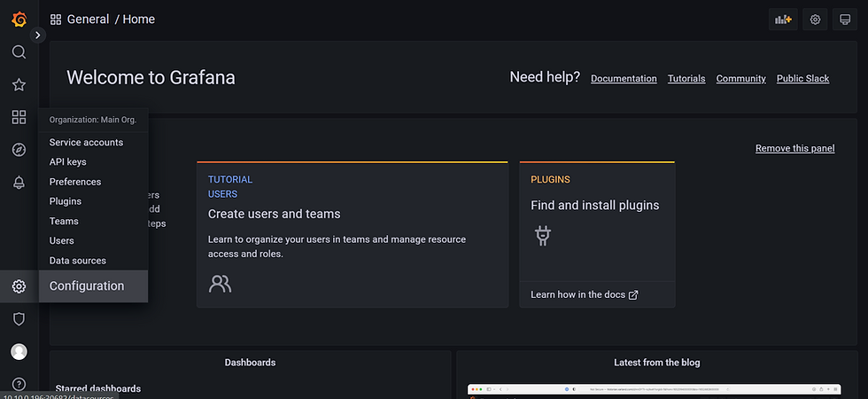
Task: Open Teams from Configuration menu
Action: point(64,221)
